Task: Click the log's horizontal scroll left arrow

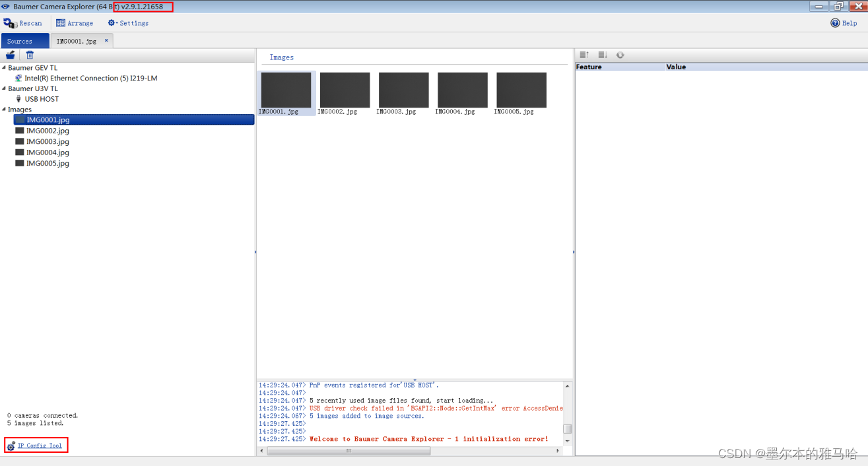Action: coord(261,451)
